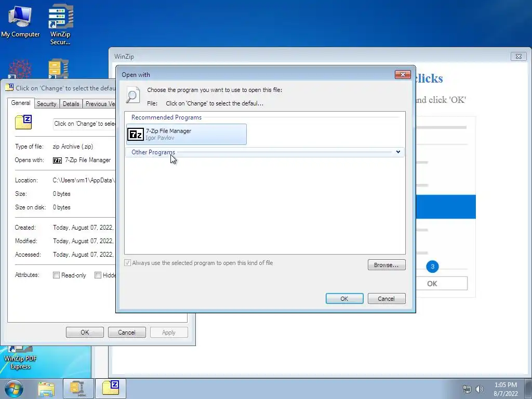Click the 'File:' name text in Open with dialog

tap(215, 103)
